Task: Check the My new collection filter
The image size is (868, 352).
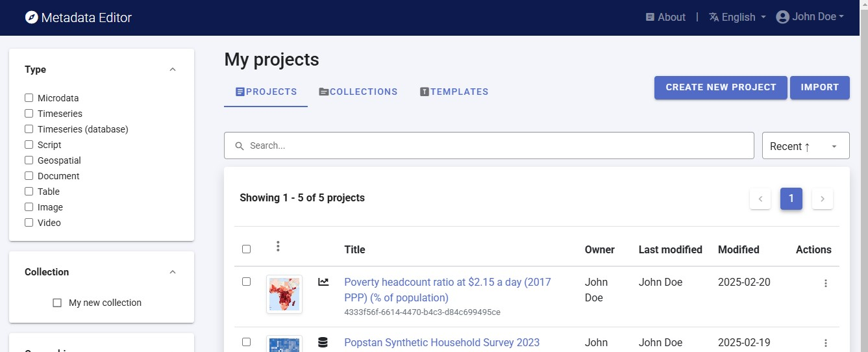Action: pos(57,303)
